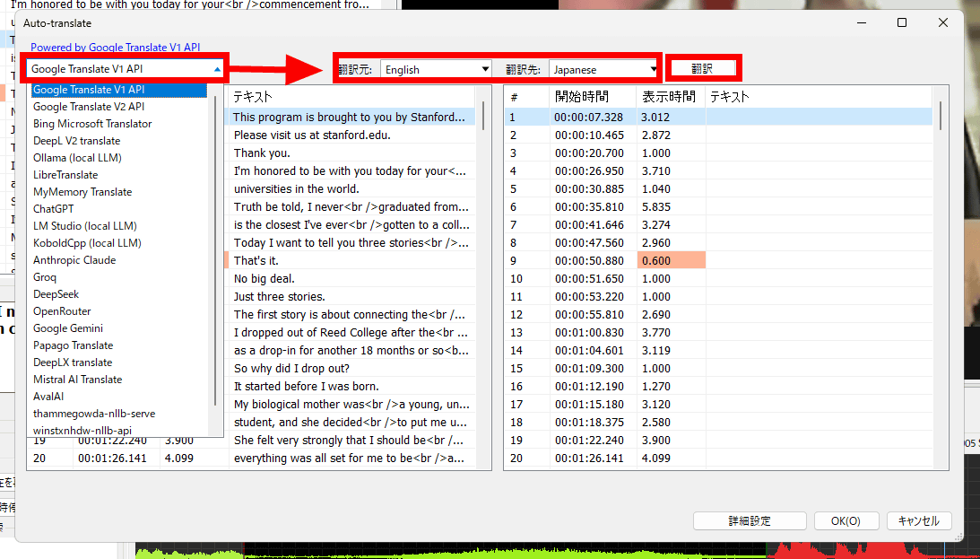Select Google Translate V1 API in list
980x559 pixels.
click(118, 90)
